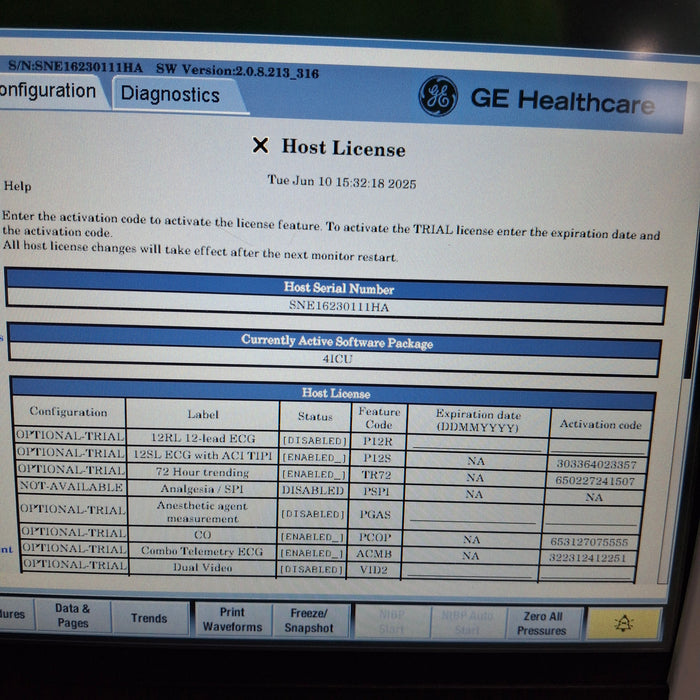Screen dimensions: 700x700
Task: Open the Help link
Action: [17, 186]
